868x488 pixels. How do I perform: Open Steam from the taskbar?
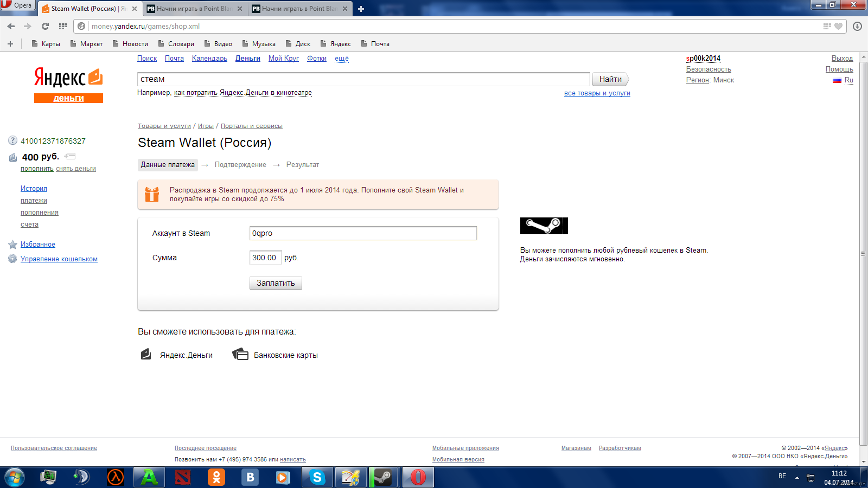pyautogui.click(x=384, y=477)
